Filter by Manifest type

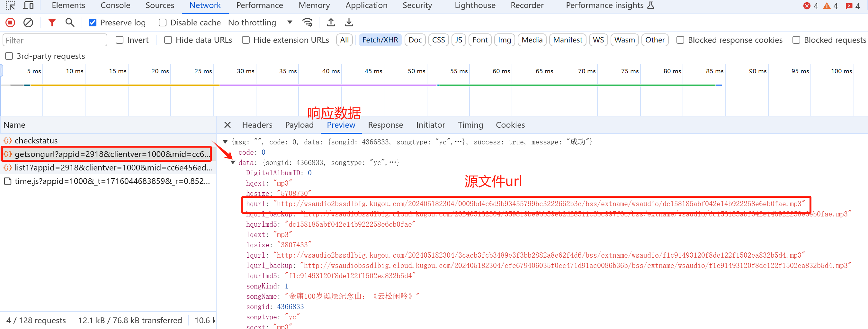pos(568,40)
